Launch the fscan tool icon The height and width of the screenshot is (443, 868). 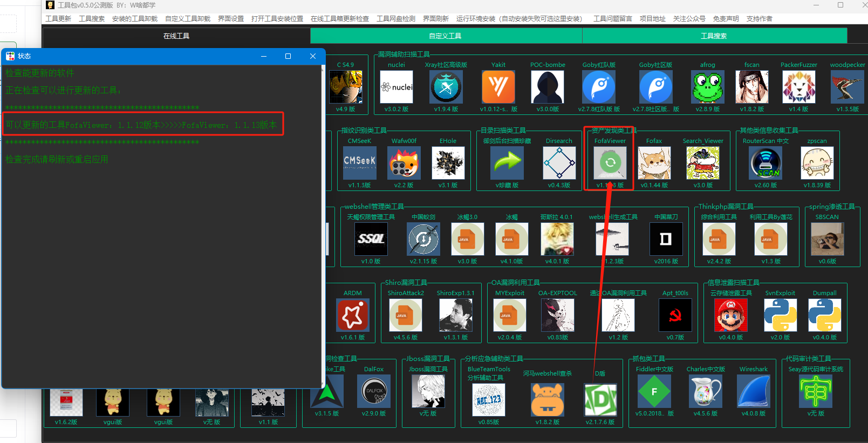(752, 87)
